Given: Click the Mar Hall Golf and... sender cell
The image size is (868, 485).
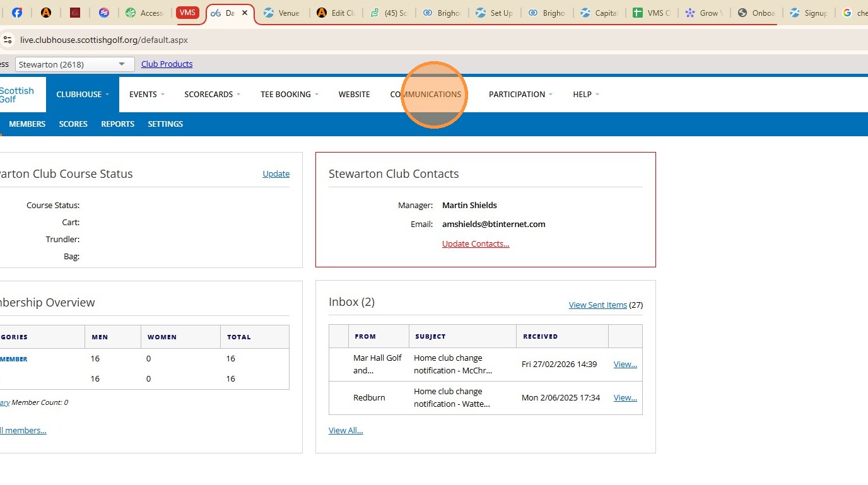Looking at the screenshot, I should (x=377, y=365).
